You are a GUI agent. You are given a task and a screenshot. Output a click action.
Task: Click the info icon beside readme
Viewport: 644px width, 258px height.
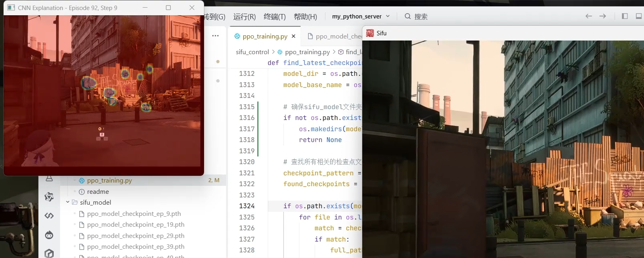[x=82, y=192]
